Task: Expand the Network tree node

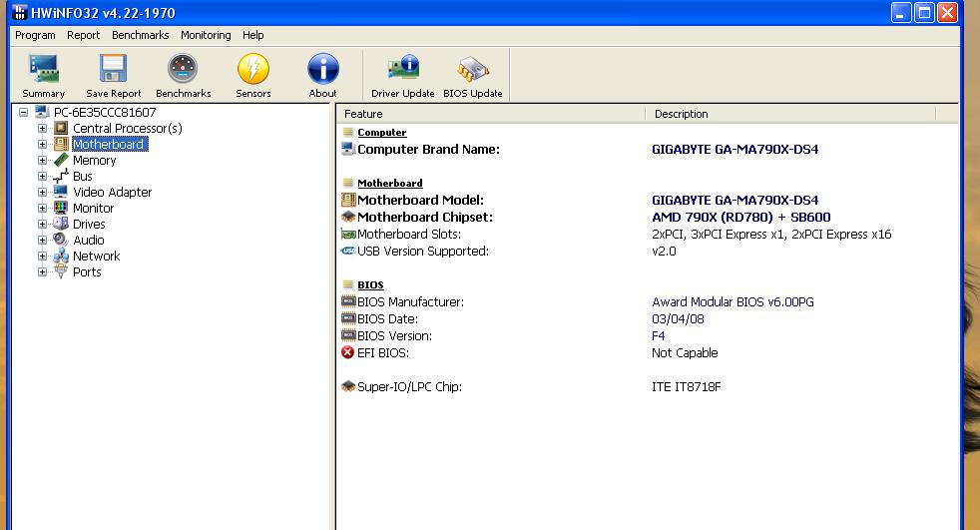Action: click(x=43, y=256)
